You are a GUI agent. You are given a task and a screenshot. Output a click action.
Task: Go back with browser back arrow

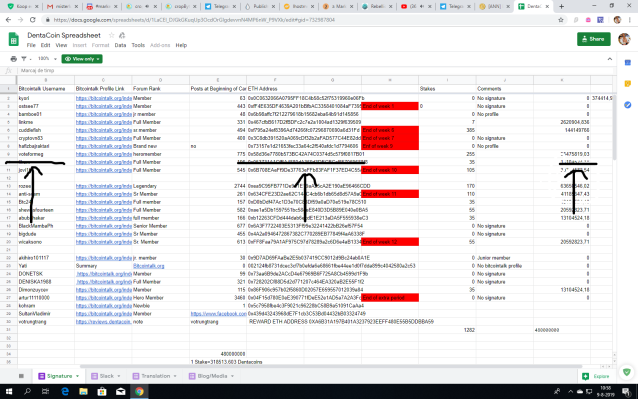pos(8,20)
